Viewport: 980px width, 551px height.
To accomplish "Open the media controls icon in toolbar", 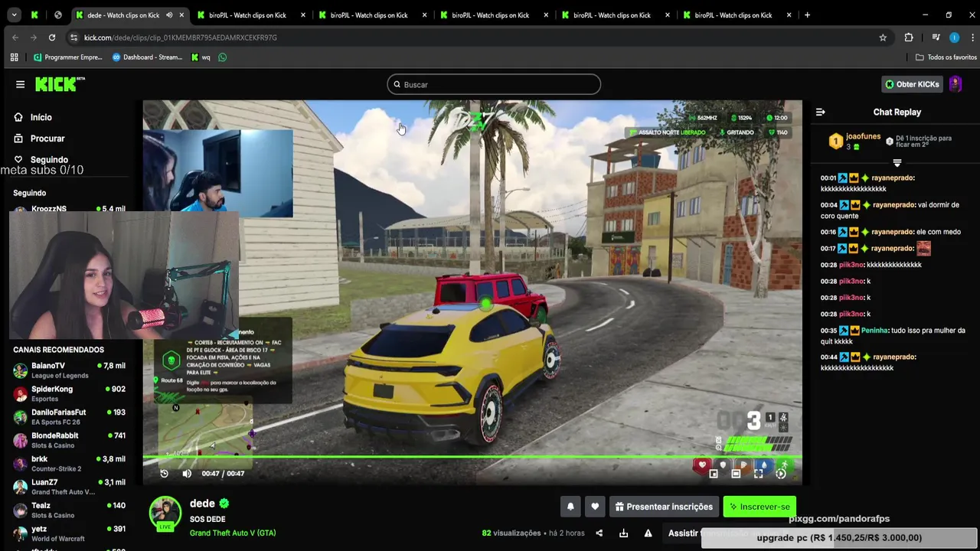I will [x=936, y=37].
